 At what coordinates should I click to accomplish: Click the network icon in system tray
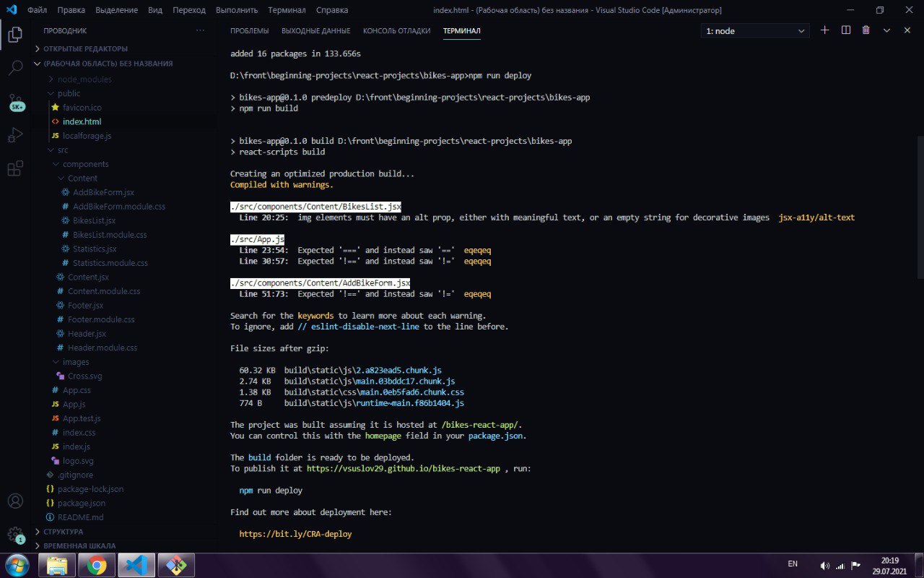pos(841,566)
